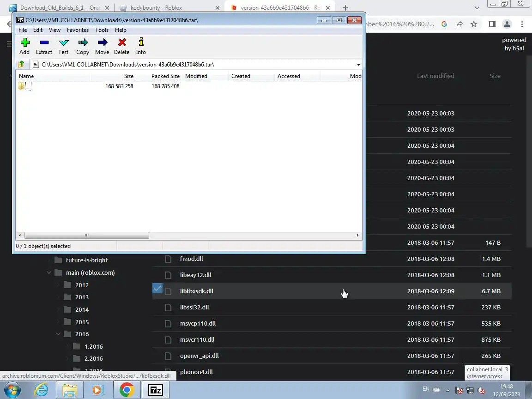The width and height of the screenshot is (532, 399).
Task: Check the openvr_api.dll checkbox
Action: pyautogui.click(x=168, y=356)
